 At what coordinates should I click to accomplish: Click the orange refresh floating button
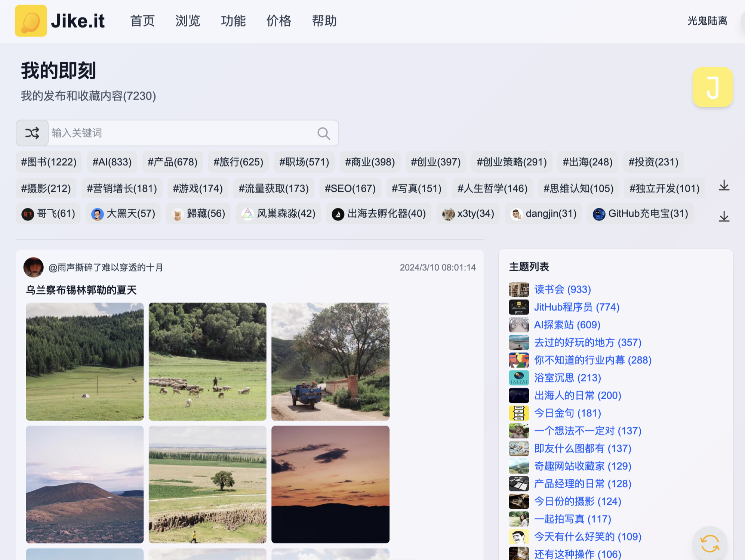click(709, 543)
